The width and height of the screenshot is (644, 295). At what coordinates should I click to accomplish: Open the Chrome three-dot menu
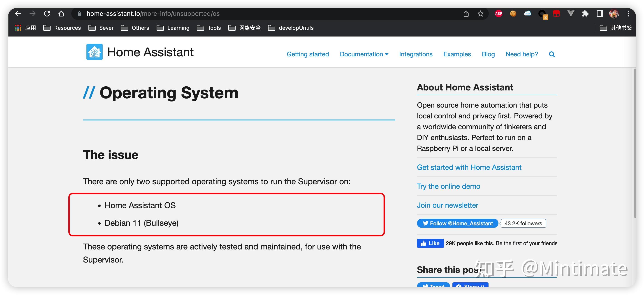[628, 14]
